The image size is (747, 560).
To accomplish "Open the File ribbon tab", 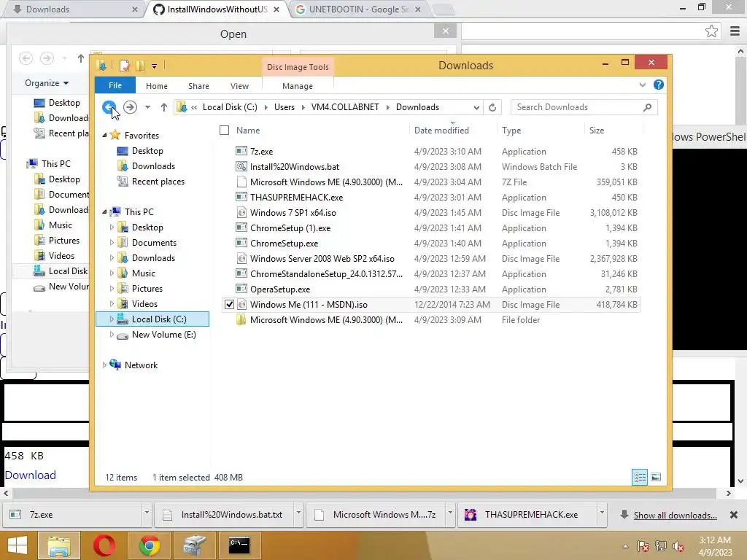I will click(115, 85).
